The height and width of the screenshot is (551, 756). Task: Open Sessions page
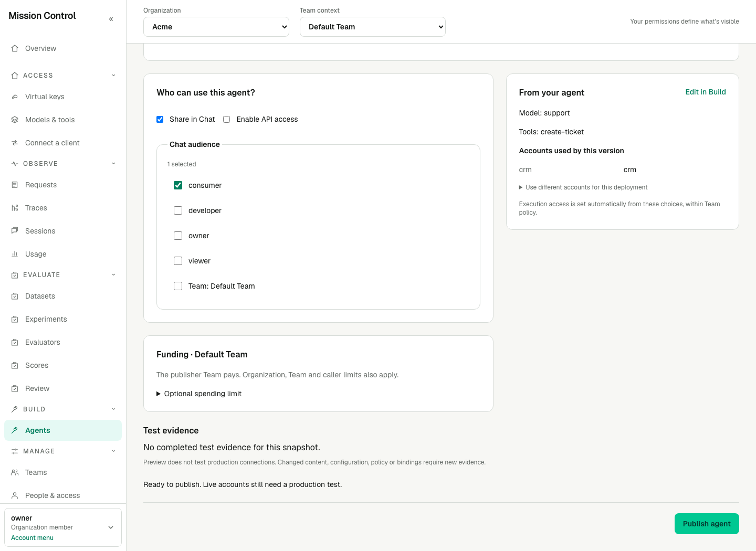(x=63, y=231)
